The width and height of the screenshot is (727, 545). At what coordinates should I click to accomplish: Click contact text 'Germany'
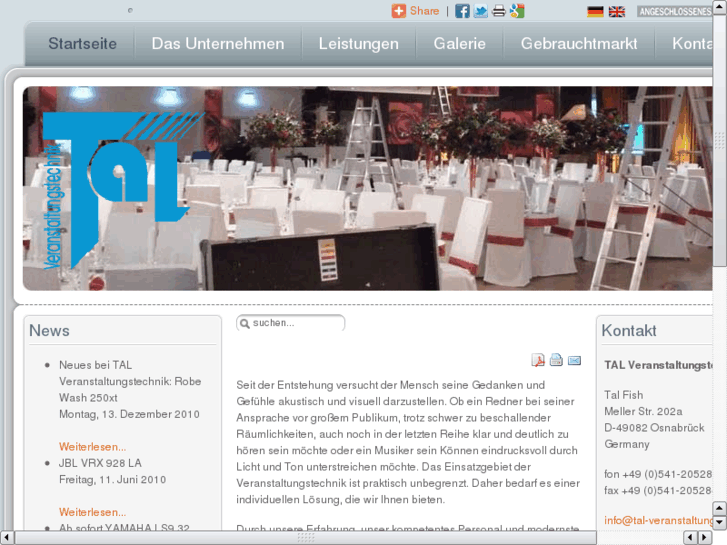627,444
